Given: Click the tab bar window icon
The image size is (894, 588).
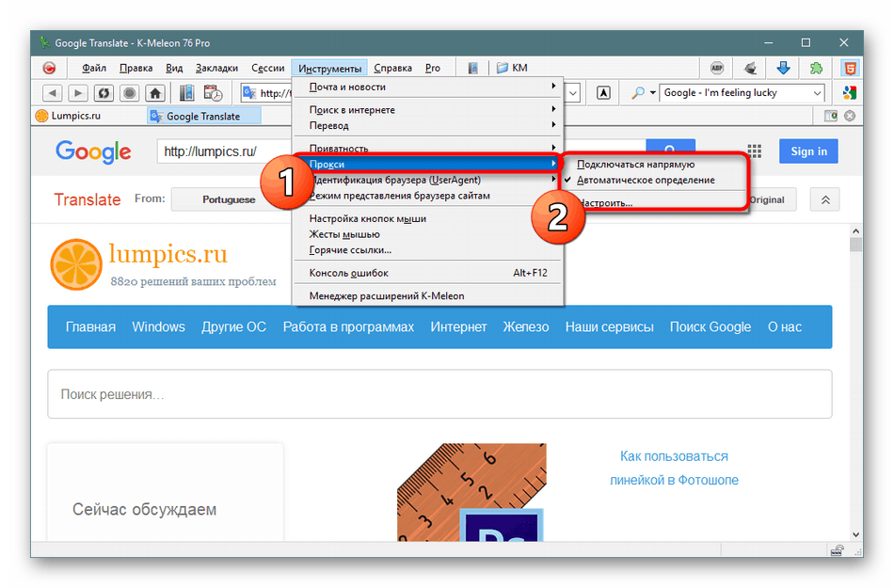Looking at the screenshot, I should (831, 116).
